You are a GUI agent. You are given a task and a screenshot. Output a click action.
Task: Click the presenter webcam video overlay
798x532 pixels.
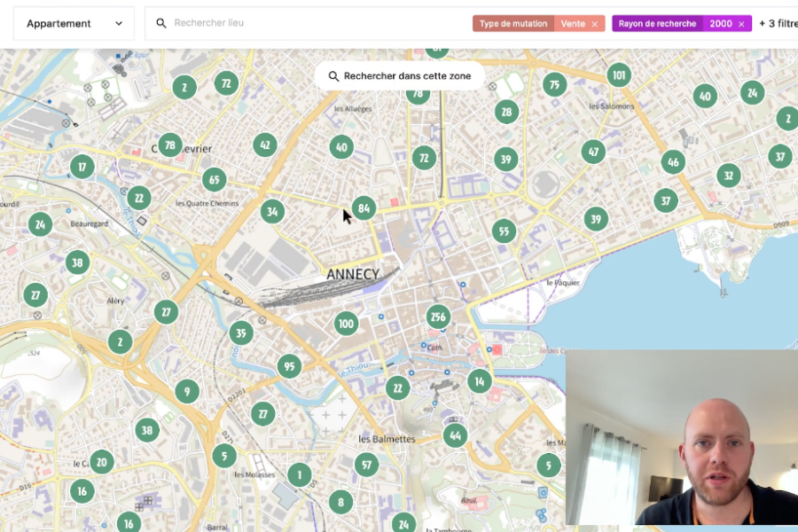[x=681, y=438]
